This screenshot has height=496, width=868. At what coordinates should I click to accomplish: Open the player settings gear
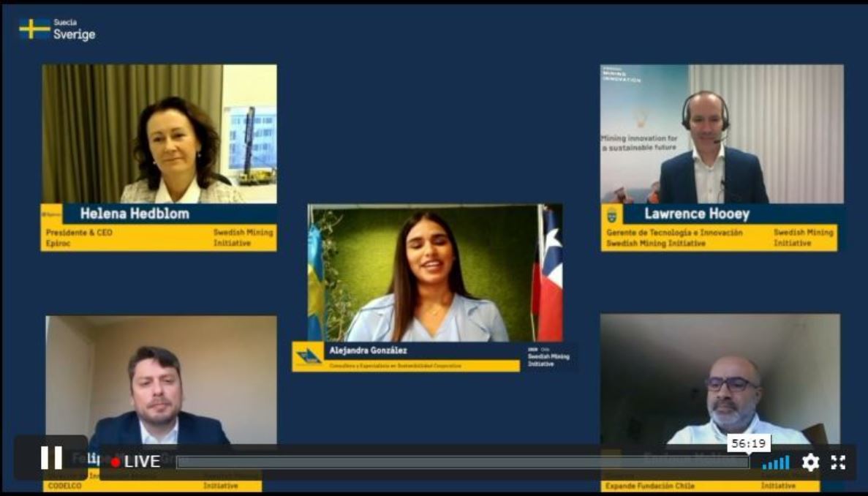click(x=810, y=462)
